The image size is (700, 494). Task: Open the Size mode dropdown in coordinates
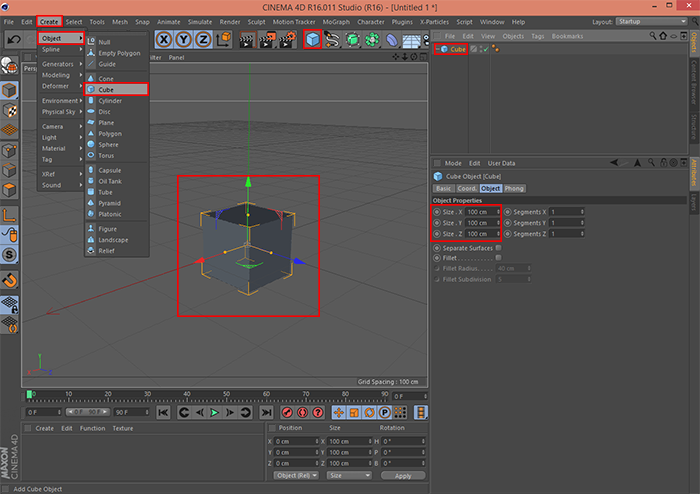point(350,475)
